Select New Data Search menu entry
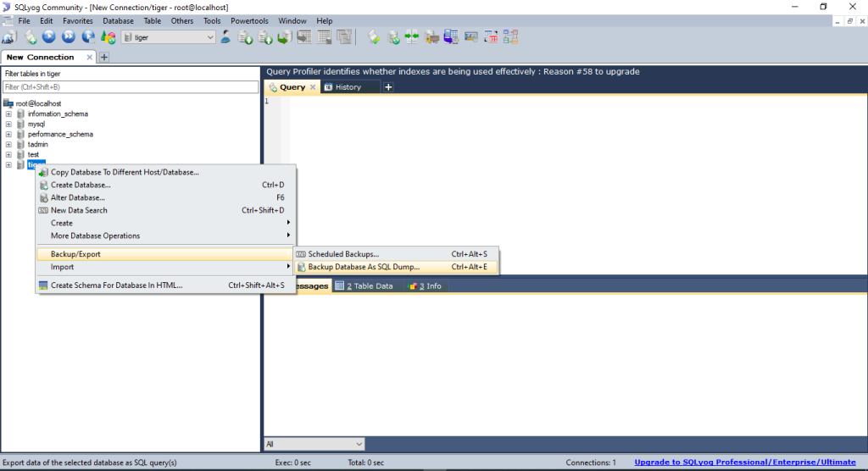 coord(165,210)
